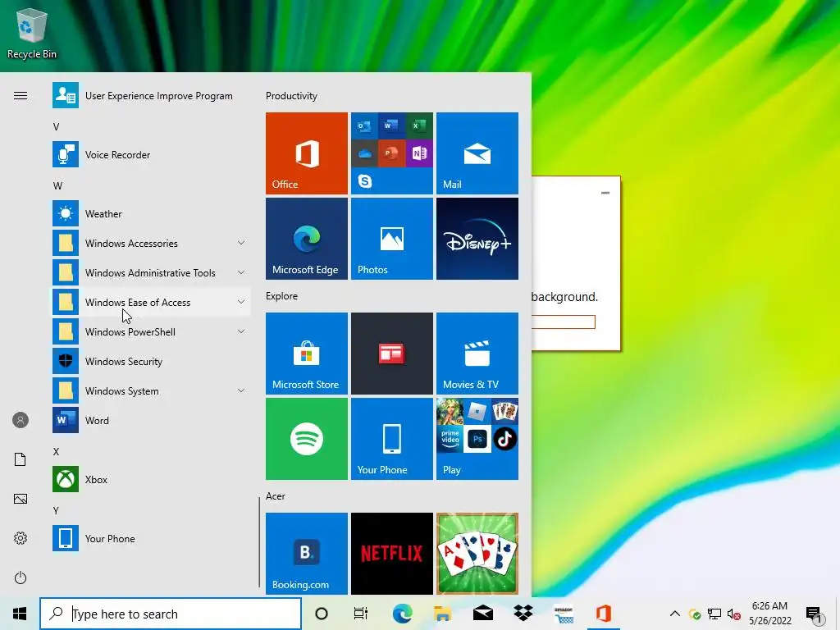
Task: Open Task View on taskbar
Action: point(361,614)
